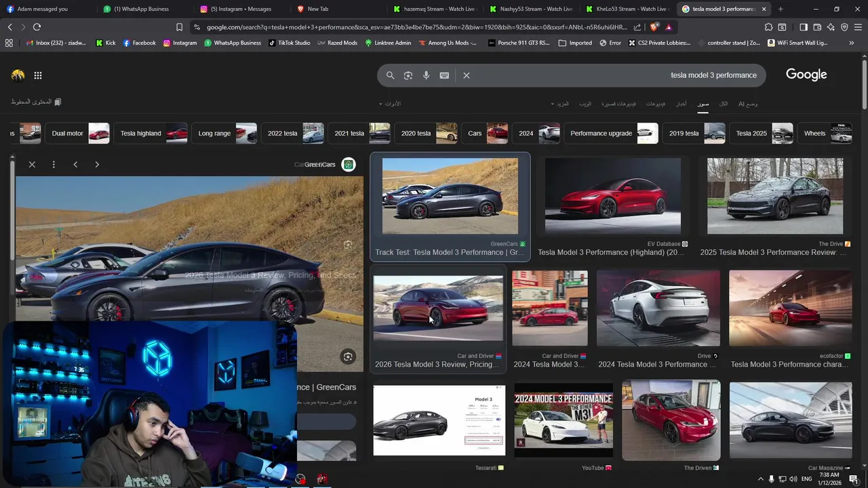Viewport: 868px width, 488px height.
Task: Select the Tesla highland filter chip
Action: (x=151, y=134)
